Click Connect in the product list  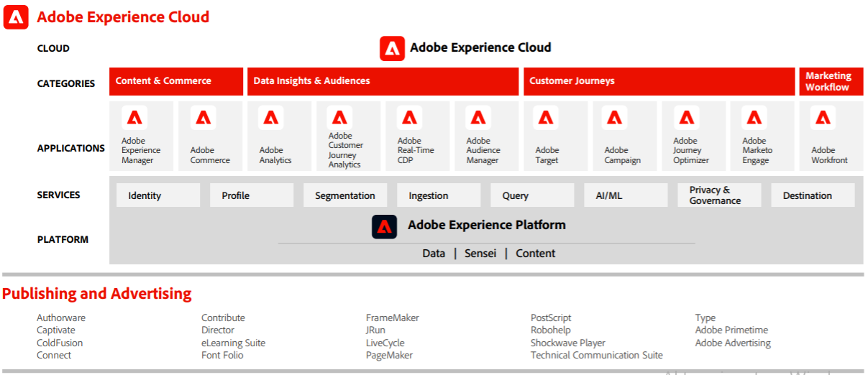pos(54,355)
